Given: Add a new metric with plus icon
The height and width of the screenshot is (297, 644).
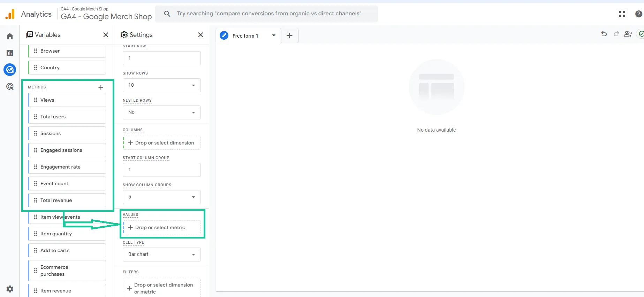Looking at the screenshot, I should (101, 87).
